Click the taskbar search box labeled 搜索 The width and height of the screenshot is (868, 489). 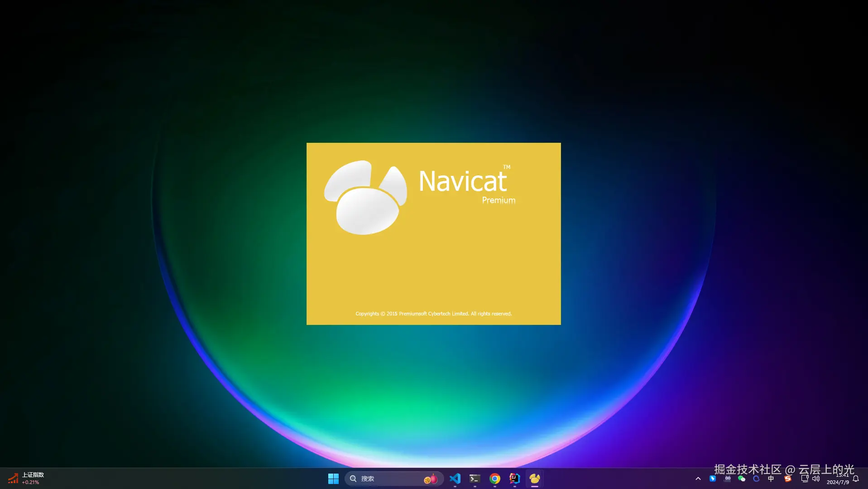(x=393, y=479)
